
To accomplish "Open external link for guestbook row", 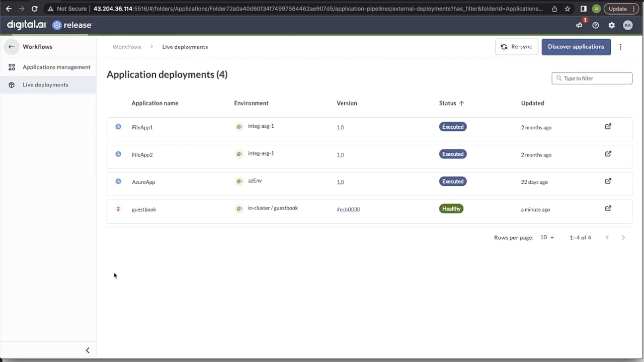I will (x=608, y=208).
